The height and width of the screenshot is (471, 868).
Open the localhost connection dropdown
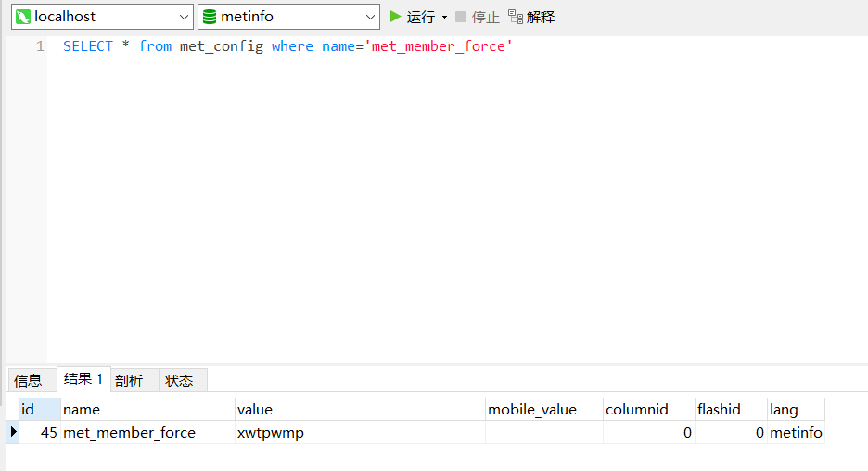184,18
